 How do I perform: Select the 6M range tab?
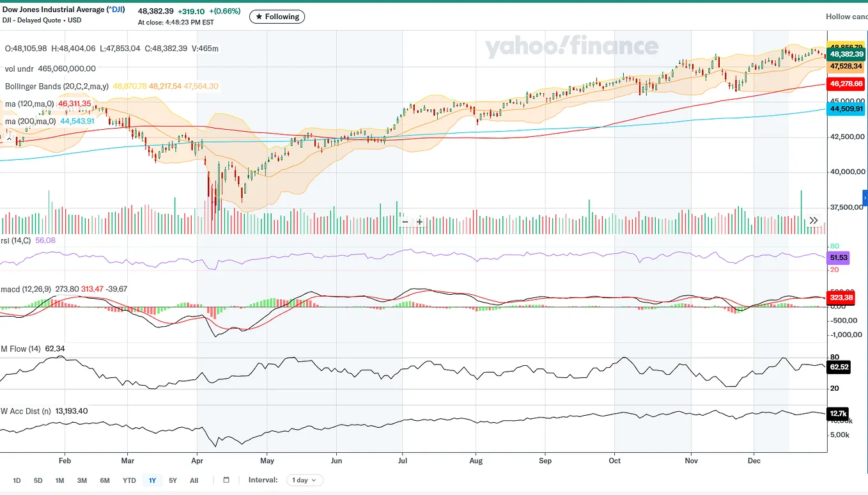[x=104, y=480]
